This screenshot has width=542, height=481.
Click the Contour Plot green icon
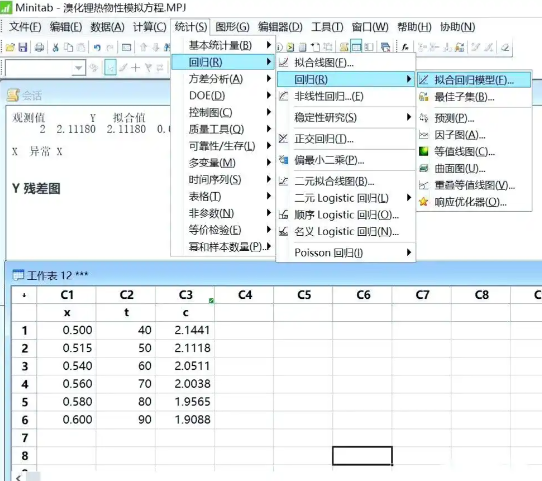[x=424, y=151]
